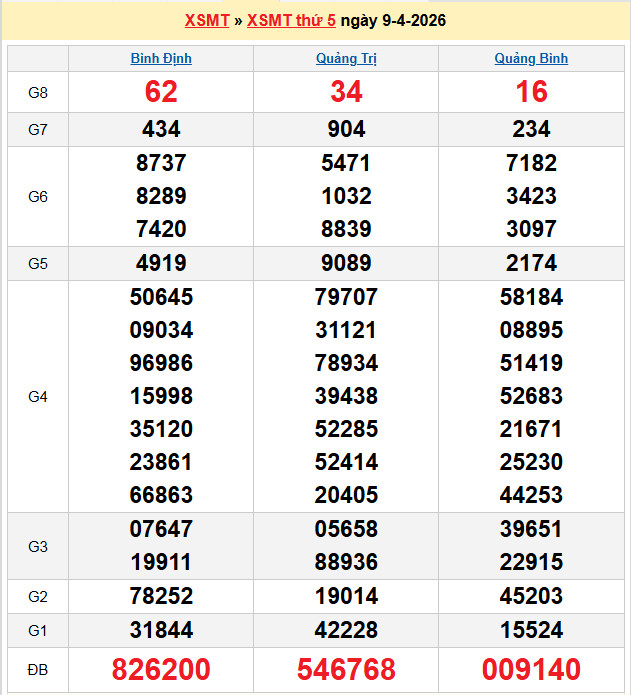Select Quảng Bình special prize 009140
631x695 pixels.
(531, 669)
